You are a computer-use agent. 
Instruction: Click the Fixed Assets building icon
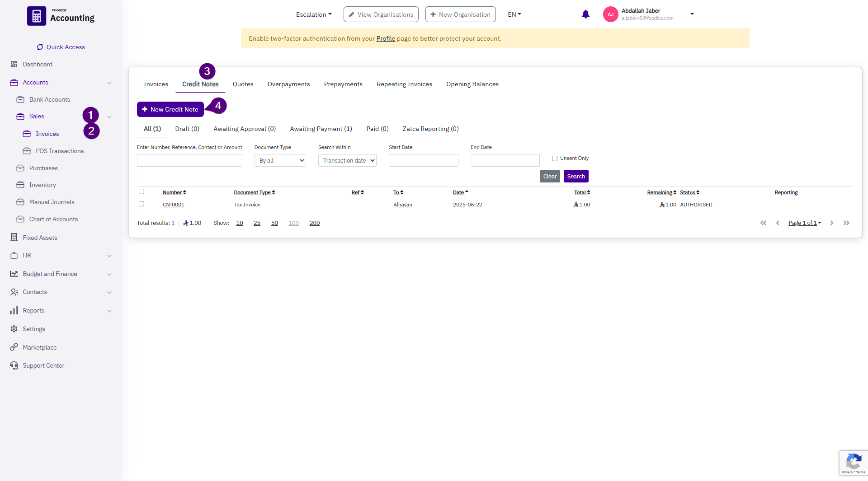[14, 238]
